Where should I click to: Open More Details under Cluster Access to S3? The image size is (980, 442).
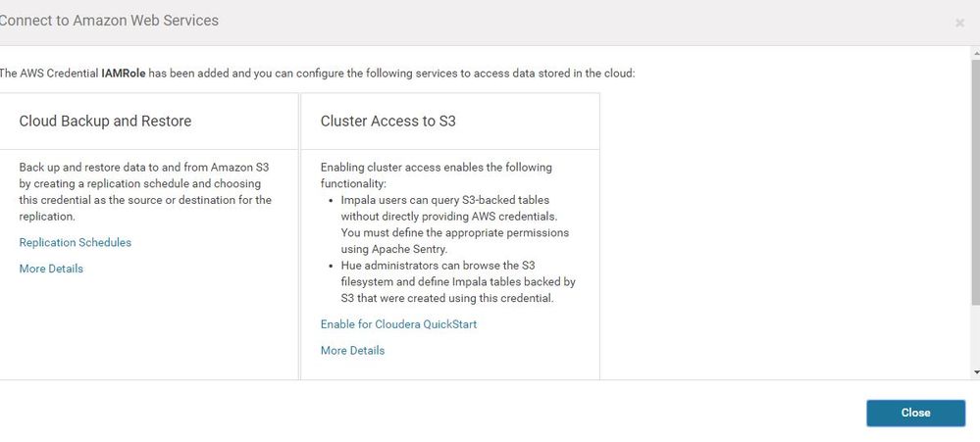pos(352,350)
